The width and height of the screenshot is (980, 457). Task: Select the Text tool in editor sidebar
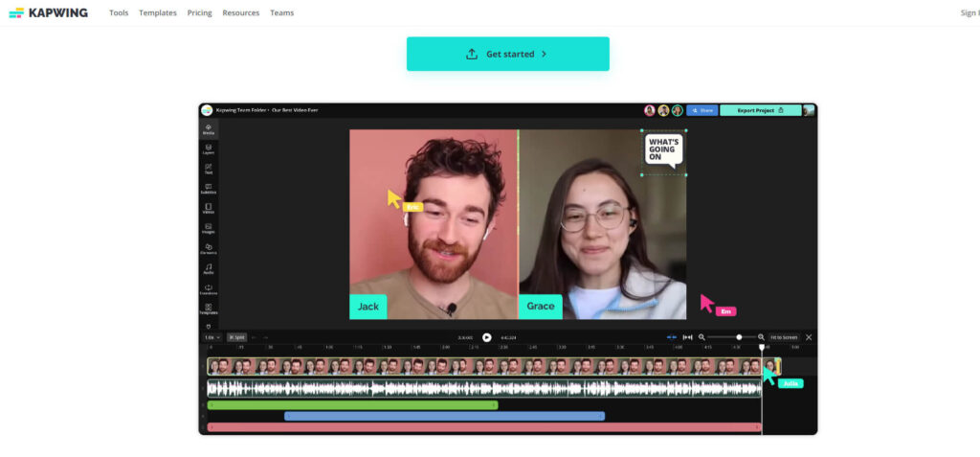click(208, 169)
